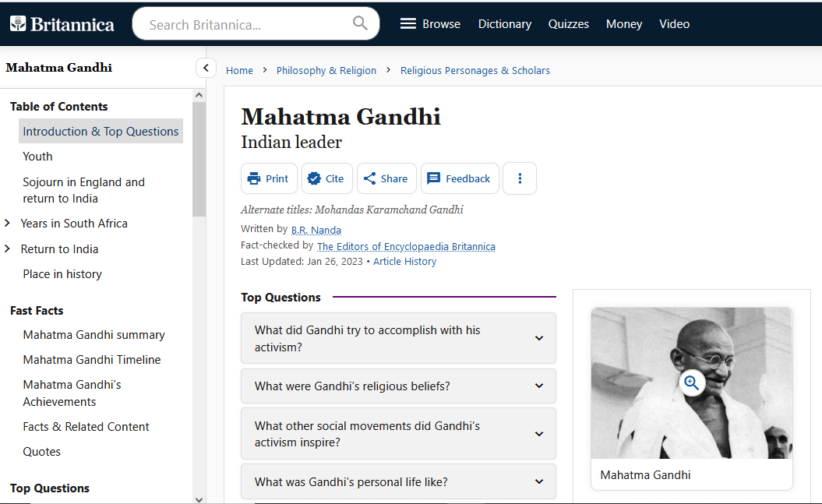Screen dimensions: 822x504
Task: Click the Top Questions sidebar heading
Action: tap(50, 488)
